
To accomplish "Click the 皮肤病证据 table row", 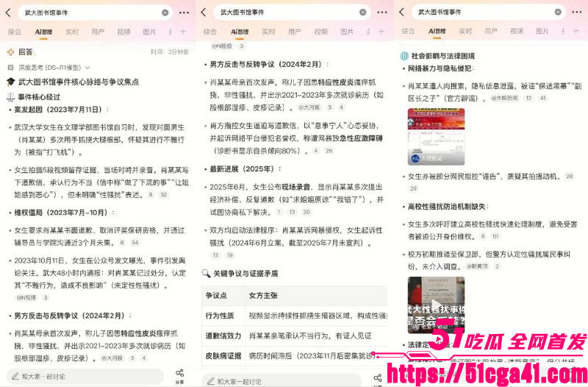I will point(295,355).
